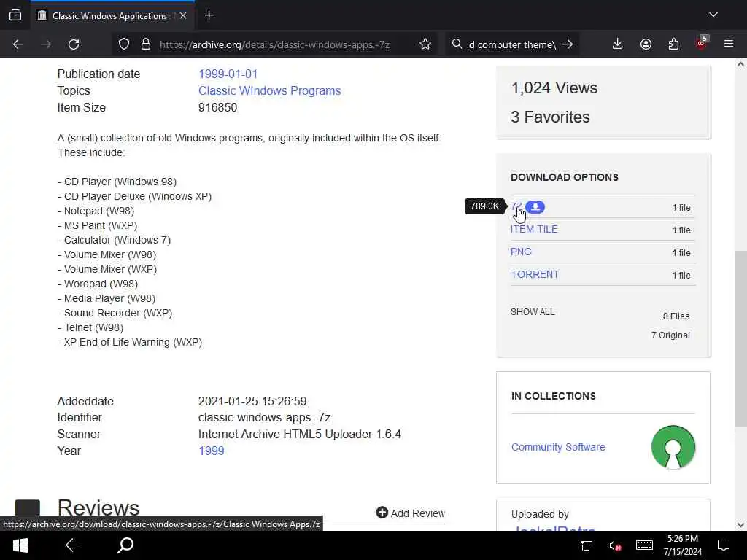Reload the page with refresh icon
Screen dimensions: 747x560
tap(74, 44)
